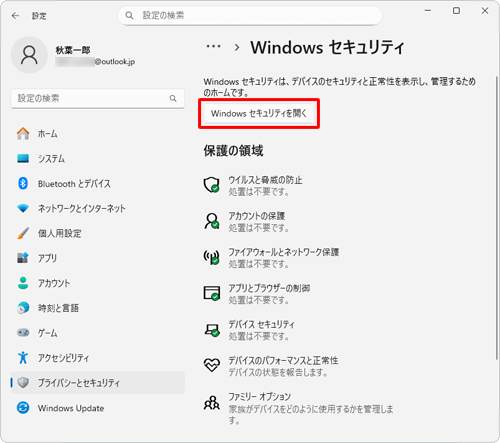
Task: Click the outlook.jp email address
Action: 95,62
